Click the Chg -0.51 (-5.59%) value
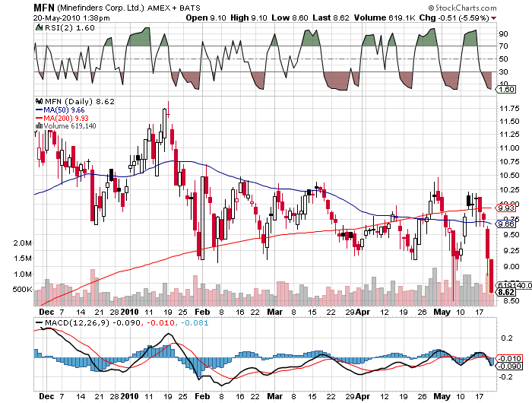The width and height of the screenshot is (532, 403). pyautogui.click(x=454, y=18)
